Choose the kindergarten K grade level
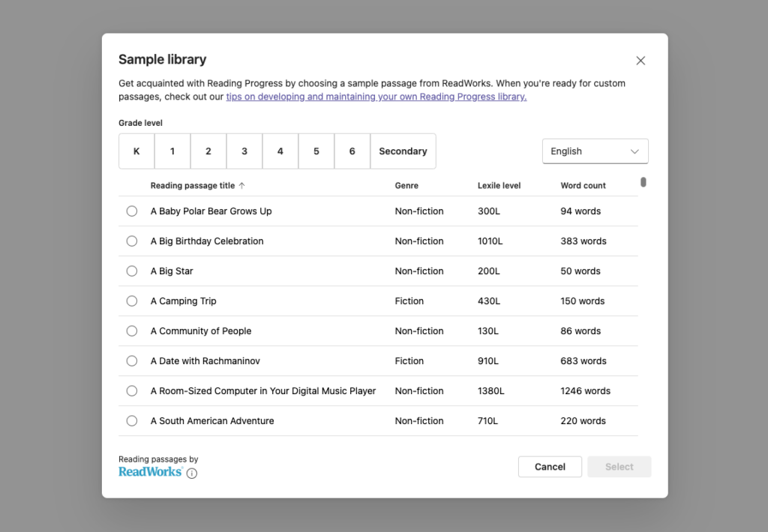 click(x=136, y=151)
